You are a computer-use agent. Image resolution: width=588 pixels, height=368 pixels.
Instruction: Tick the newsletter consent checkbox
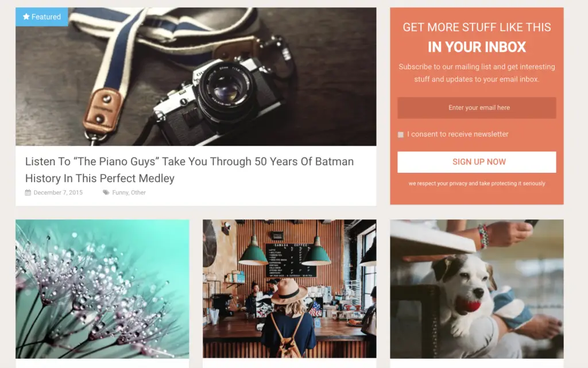click(400, 134)
